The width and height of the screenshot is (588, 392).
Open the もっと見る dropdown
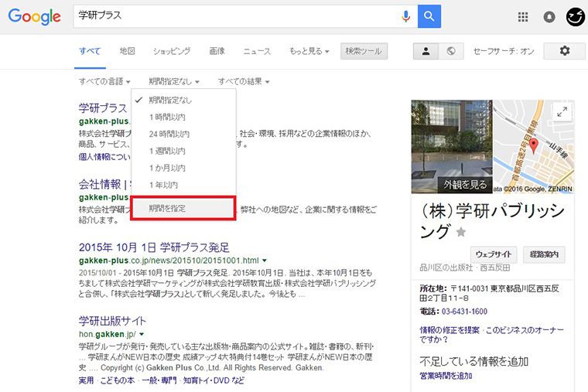pos(309,51)
